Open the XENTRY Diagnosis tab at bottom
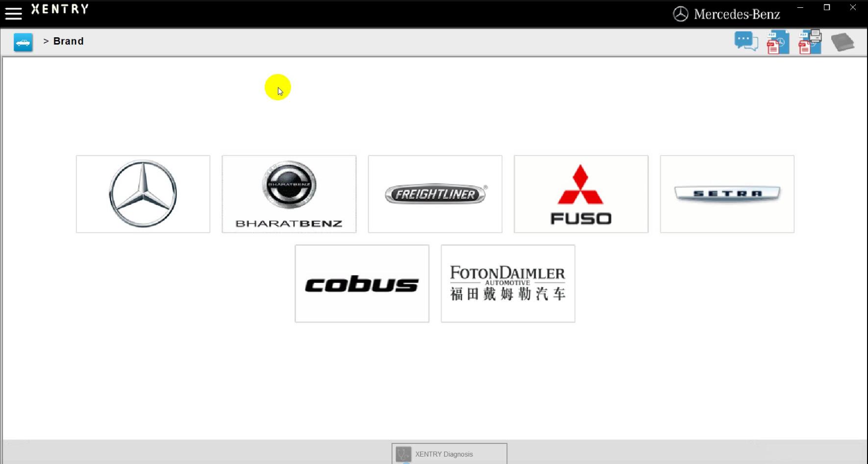Image resolution: width=868 pixels, height=464 pixels. 449,454
